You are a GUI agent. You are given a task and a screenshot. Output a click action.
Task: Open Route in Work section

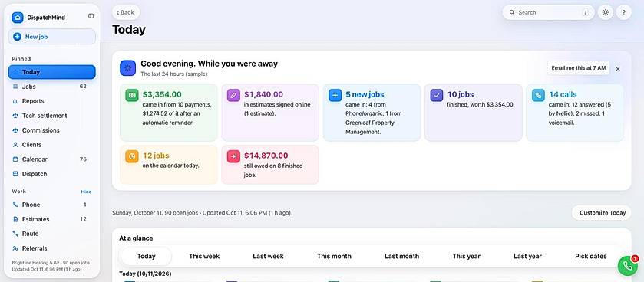[51, 234]
